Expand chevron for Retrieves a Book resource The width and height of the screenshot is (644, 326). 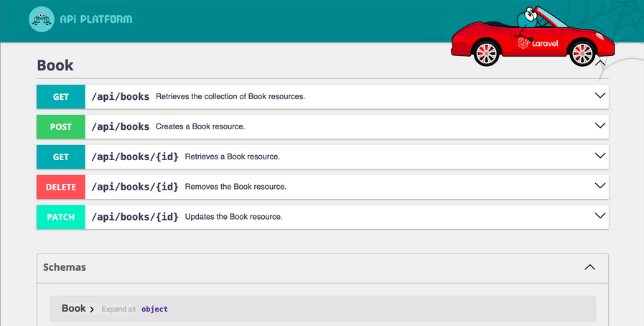click(x=600, y=156)
